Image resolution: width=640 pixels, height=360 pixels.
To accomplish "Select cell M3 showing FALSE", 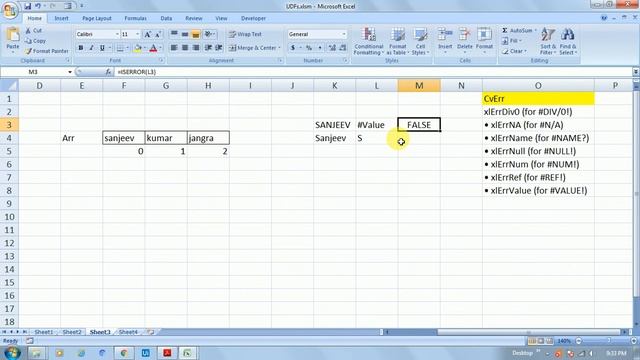I will click(x=419, y=125).
